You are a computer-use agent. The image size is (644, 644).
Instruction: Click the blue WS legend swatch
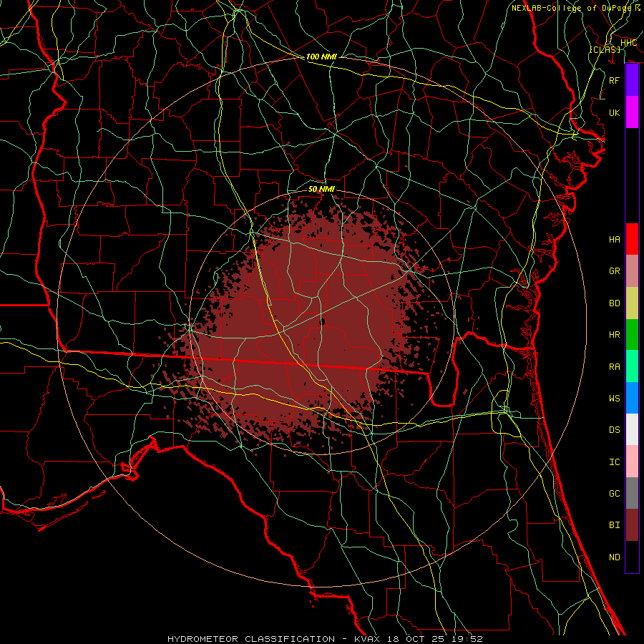pos(632,398)
